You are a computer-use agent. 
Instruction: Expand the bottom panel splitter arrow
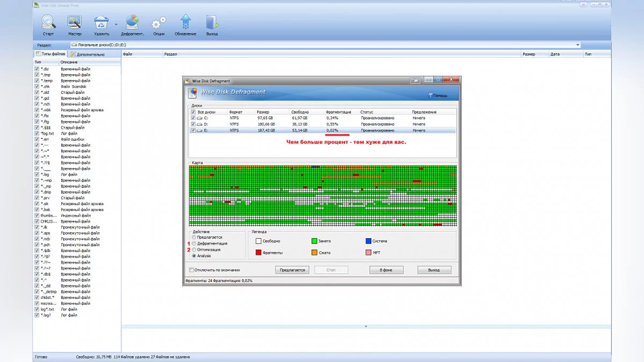tap(365, 326)
